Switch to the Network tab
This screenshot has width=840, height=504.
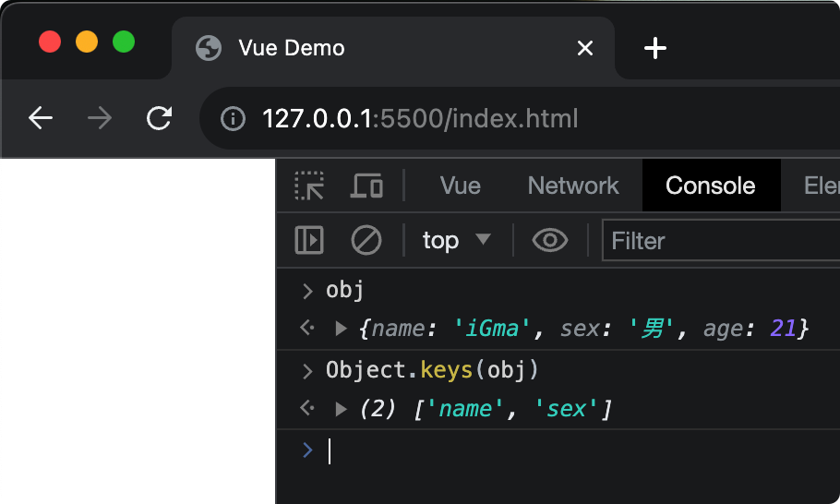pos(572,186)
